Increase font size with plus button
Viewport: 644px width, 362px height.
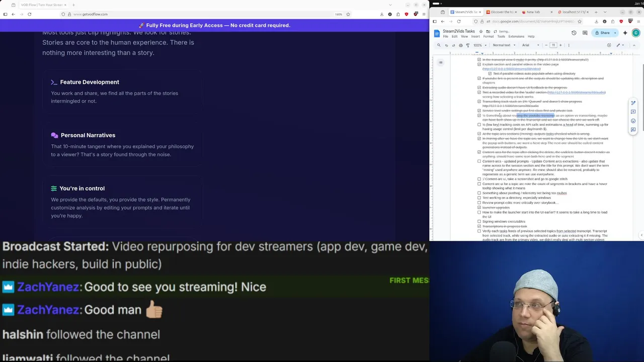coord(560,45)
